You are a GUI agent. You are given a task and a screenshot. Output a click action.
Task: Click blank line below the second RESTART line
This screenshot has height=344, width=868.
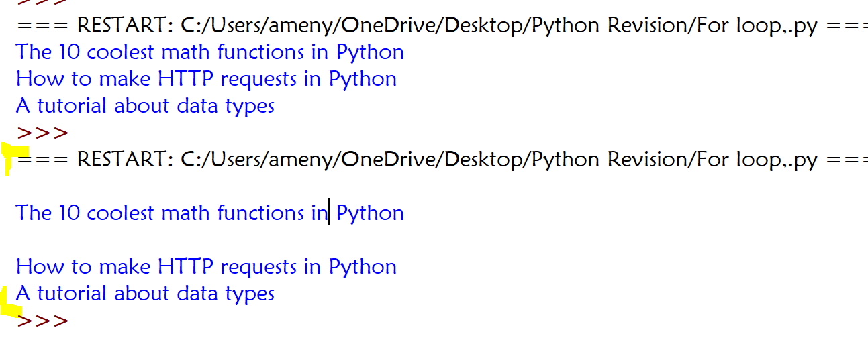pyautogui.click(x=434, y=186)
